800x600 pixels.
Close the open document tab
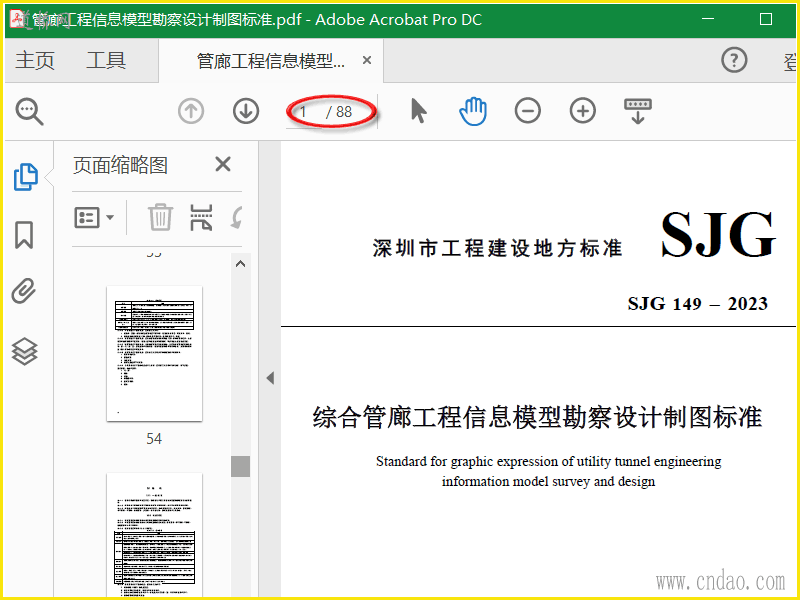[366, 60]
